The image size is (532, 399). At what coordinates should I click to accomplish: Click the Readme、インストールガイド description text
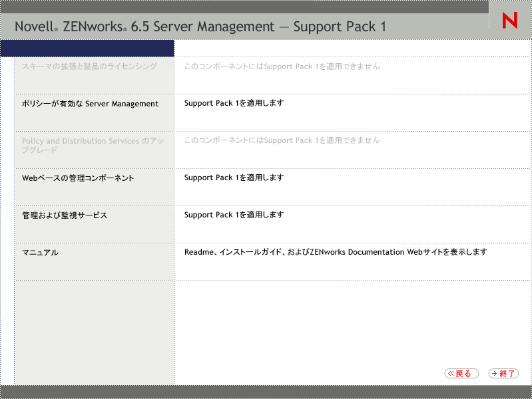(336, 252)
